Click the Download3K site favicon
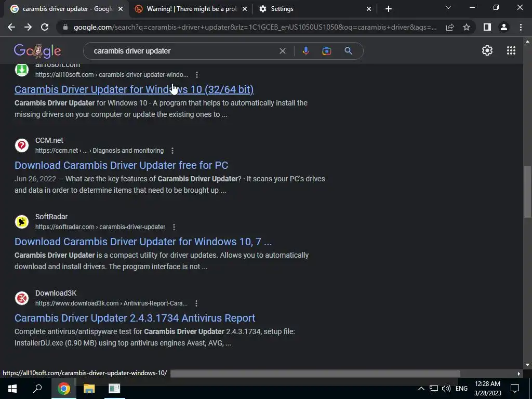 pyautogui.click(x=22, y=298)
